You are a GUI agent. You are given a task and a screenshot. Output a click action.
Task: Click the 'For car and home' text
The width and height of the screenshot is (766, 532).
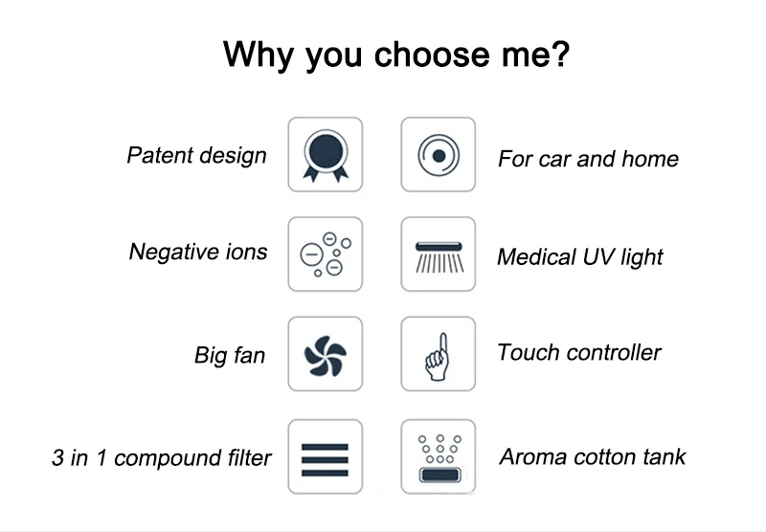pos(588,159)
